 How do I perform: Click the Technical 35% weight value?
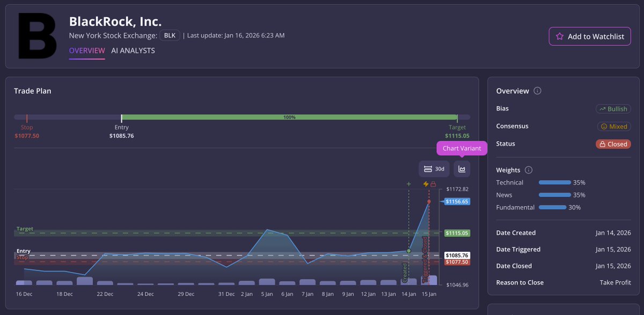pyautogui.click(x=579, y=182)
